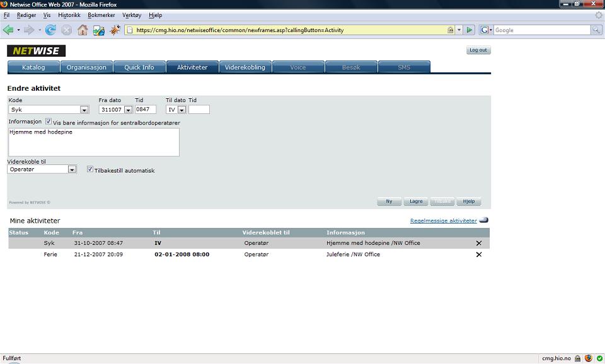This screenshot has height=364, width=605.
Task: Open the Fra dato dropdown 311007
Action: (x=116, y=110)
